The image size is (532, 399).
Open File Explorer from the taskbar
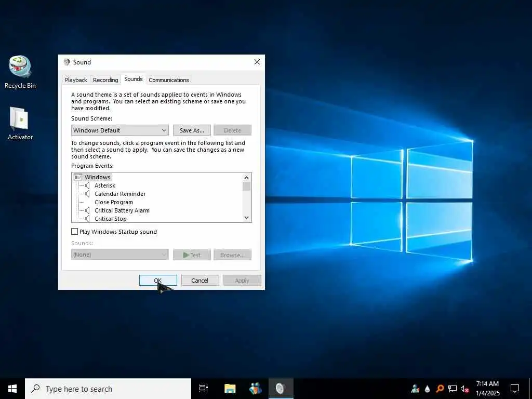tap(230, 389)
